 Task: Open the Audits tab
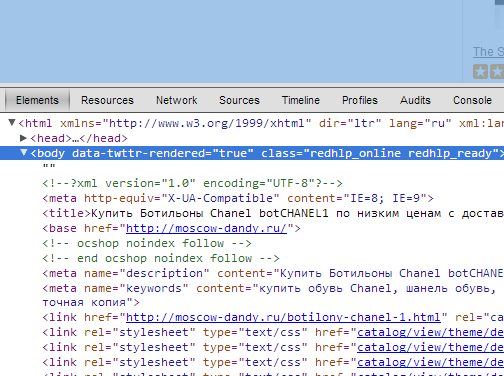click(x=415, y=100)
